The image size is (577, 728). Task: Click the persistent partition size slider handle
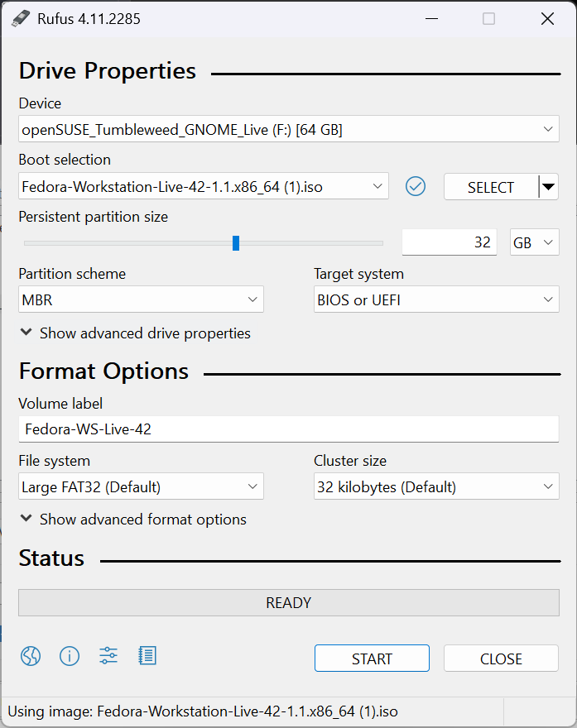236,242
